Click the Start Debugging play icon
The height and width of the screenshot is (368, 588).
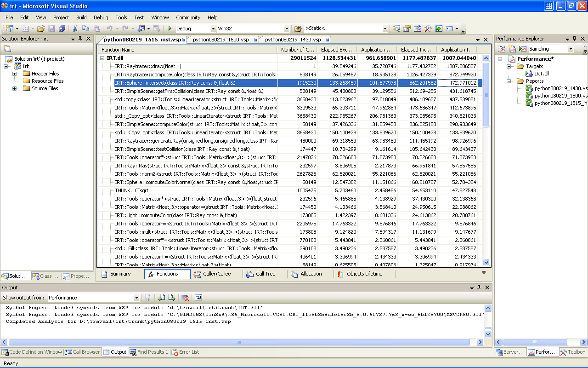tap(170, 29)
